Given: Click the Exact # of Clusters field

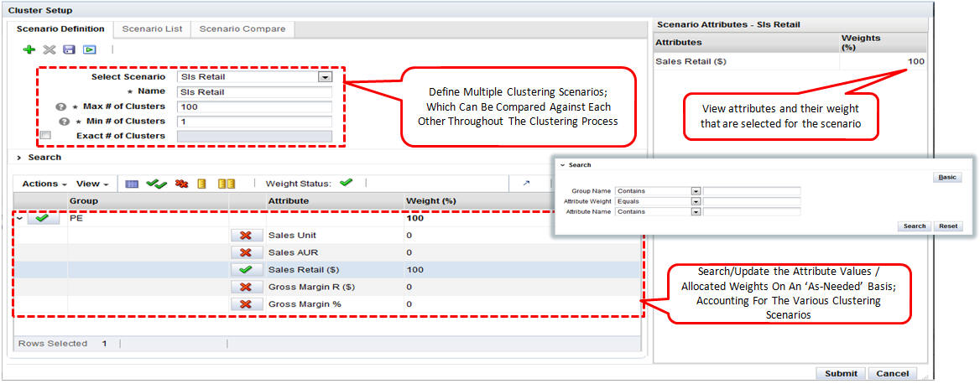Looking at the screenshot, I should click(253, 136).
